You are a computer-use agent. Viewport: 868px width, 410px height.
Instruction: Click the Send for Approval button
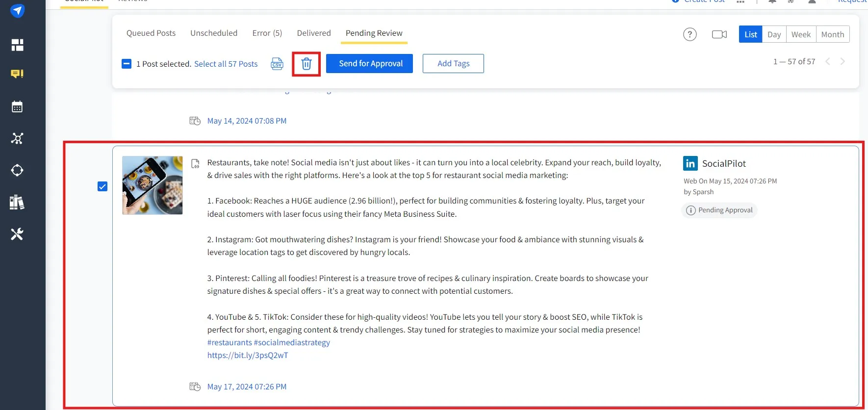click(x=369, y=63)
